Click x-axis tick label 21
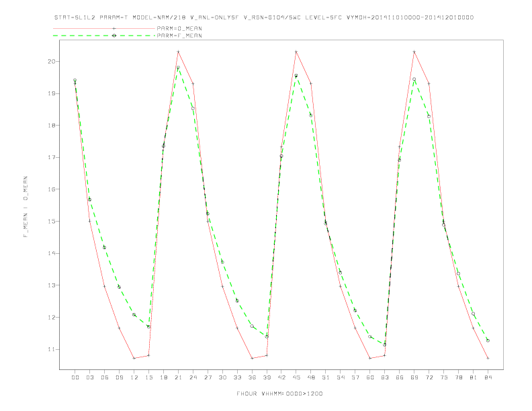Screen dimensions: 532x411 pos(178,377)
